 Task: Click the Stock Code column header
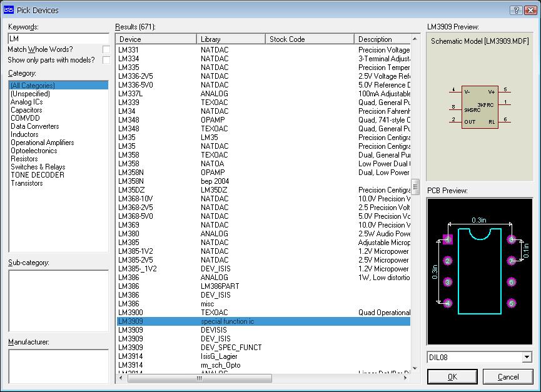pos(310,39)
